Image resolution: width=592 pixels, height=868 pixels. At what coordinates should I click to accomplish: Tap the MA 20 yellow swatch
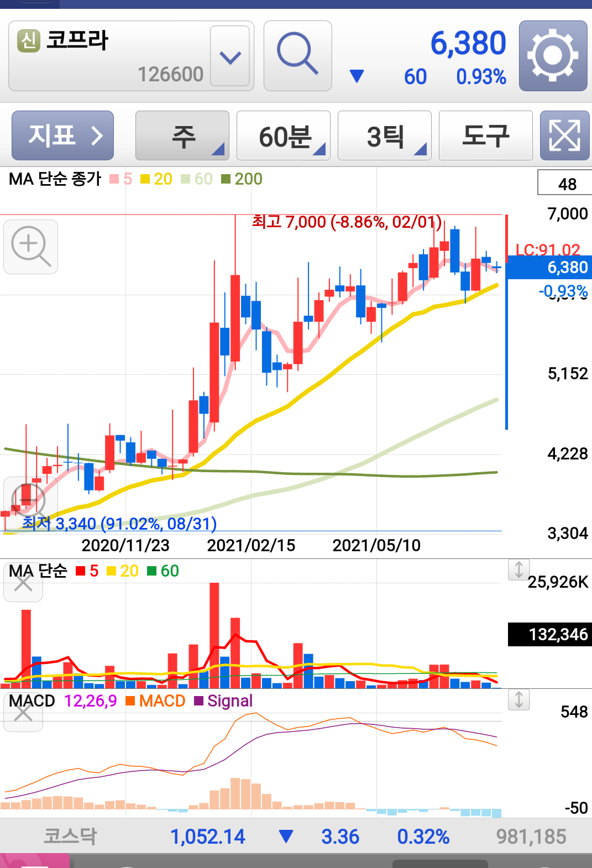tap(145, 179)
